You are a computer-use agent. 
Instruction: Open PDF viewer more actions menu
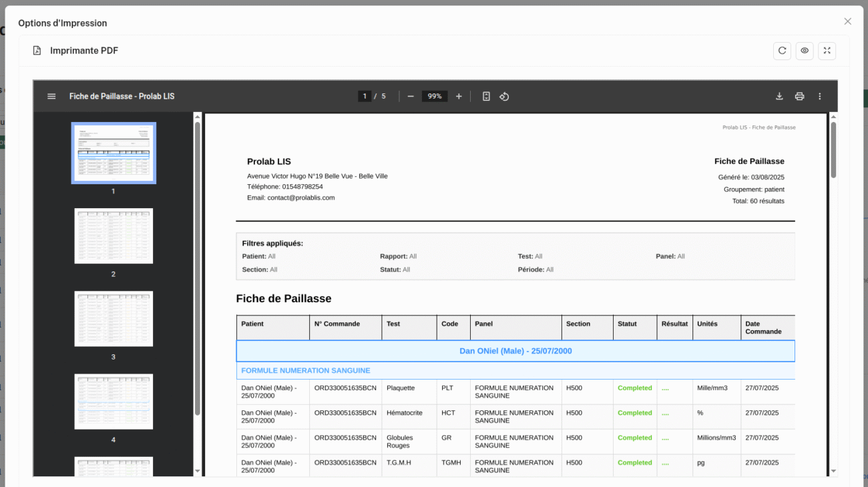point(820,96)
